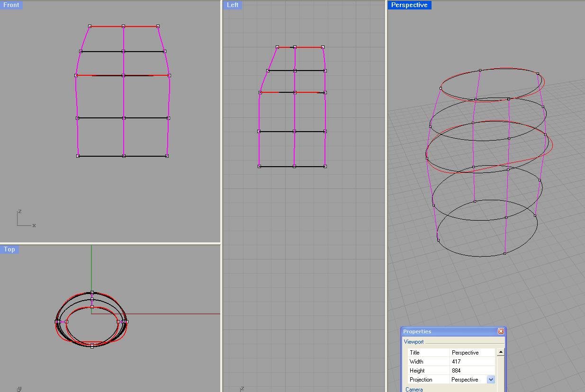This screenshot has width=585, height=392.
Task: Close the Properties panel
Action: coord(501,331)
